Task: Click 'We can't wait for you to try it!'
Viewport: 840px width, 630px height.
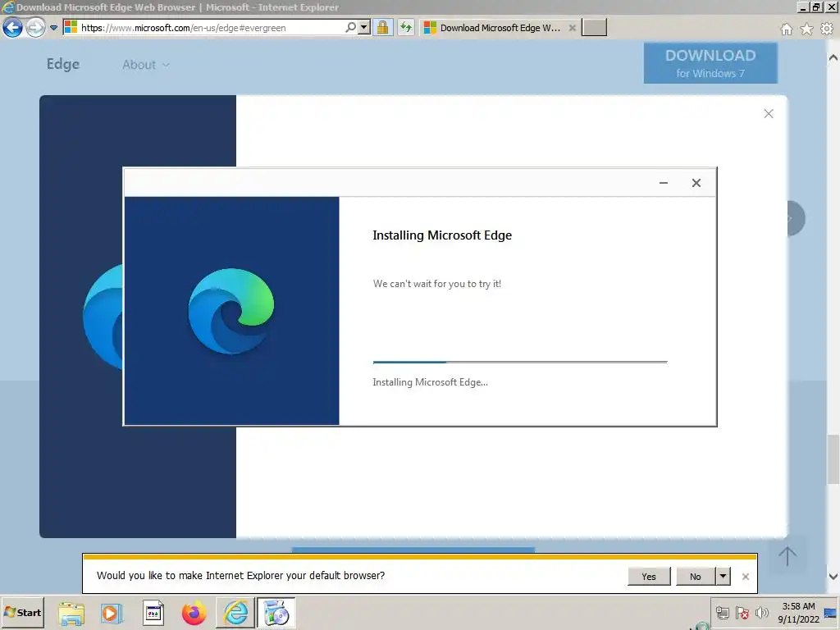Action: (437, 284)
